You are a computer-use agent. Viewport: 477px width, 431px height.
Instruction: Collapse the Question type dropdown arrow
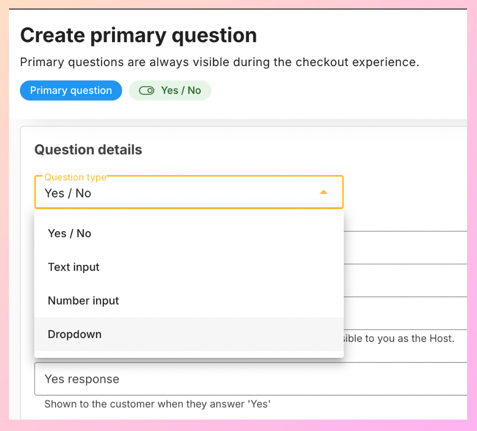click(x=323, y=192)
